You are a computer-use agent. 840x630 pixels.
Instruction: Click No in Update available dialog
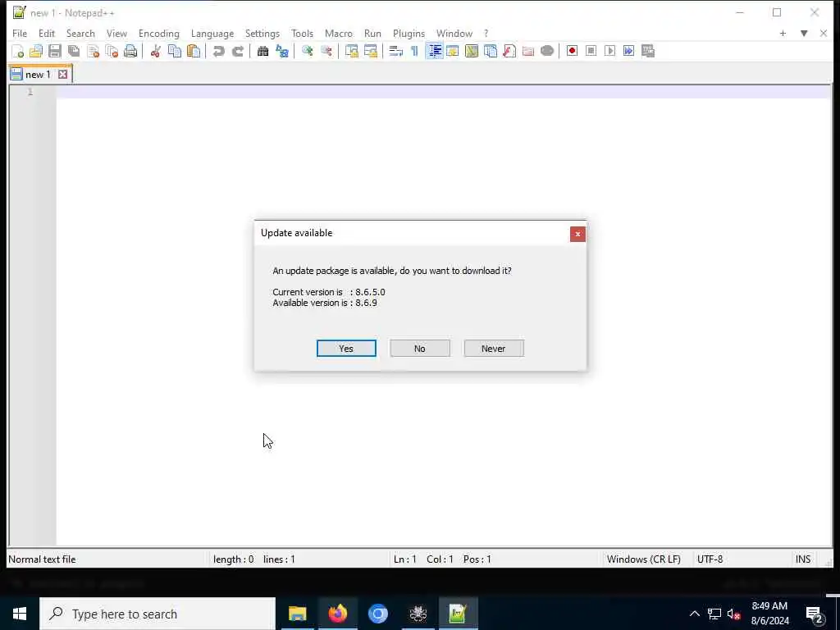[419, 348]
